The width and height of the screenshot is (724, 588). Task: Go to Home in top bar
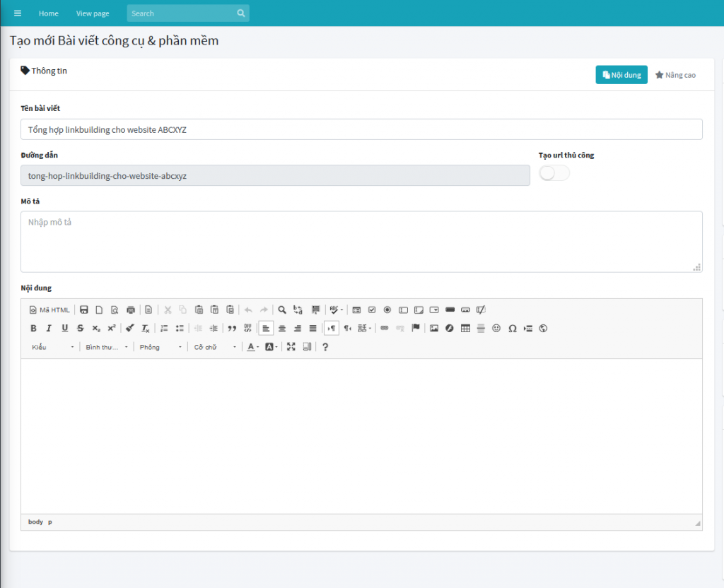pyautogui.click(x=49, y=13)
